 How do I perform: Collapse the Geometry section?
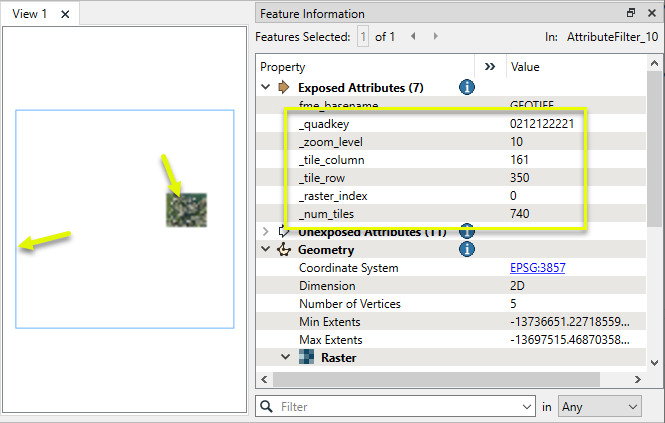tap(266, 250)
